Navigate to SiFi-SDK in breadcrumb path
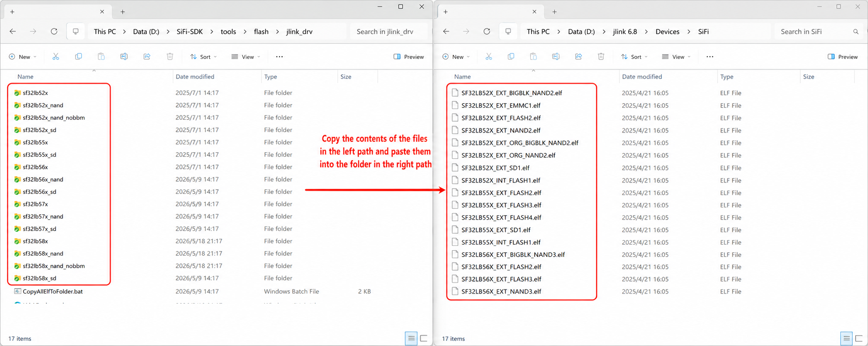 (x=190, y=31)
